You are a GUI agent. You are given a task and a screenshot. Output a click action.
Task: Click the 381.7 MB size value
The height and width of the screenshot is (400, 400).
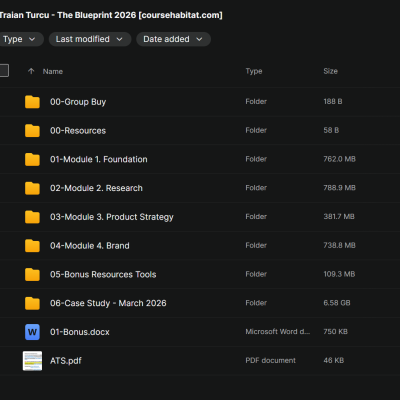tap(339, 216)
